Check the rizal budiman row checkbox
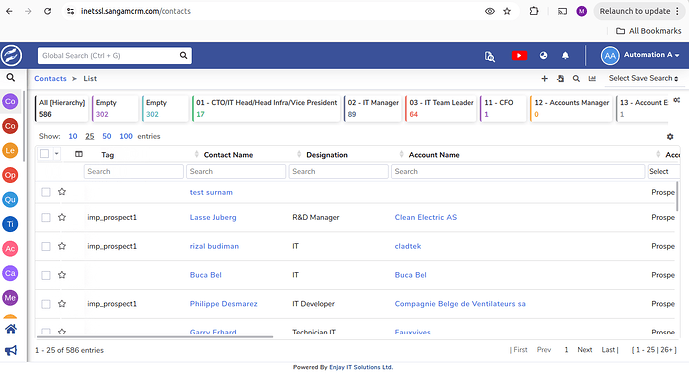This screenshot has width=689, height=373. pos(46,246)
